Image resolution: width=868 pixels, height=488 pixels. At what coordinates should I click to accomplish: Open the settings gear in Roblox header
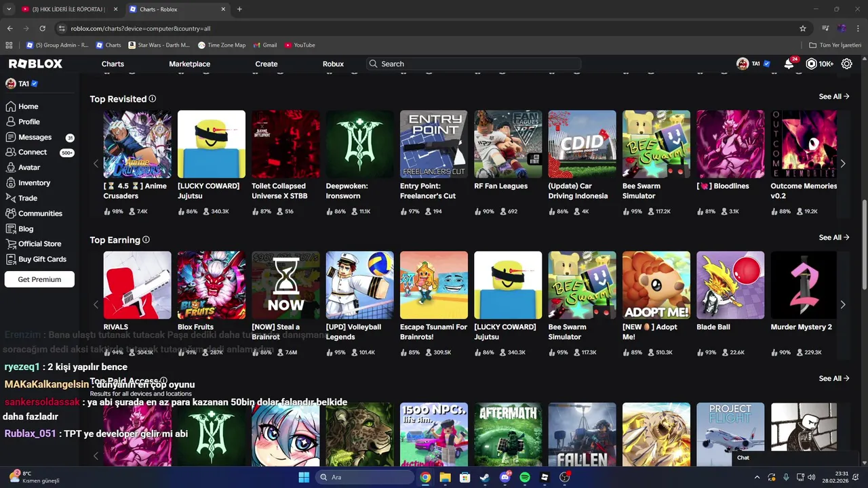point(847,64)
